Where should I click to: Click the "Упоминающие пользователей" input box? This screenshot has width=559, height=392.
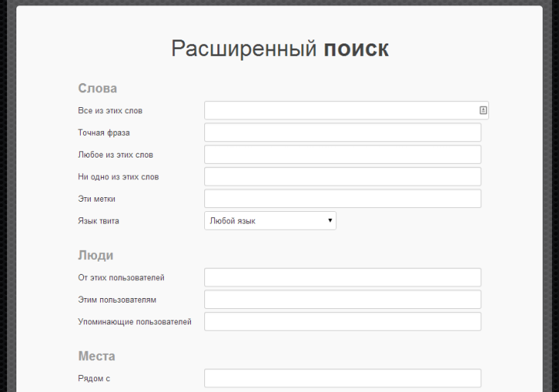pos(342,321)
